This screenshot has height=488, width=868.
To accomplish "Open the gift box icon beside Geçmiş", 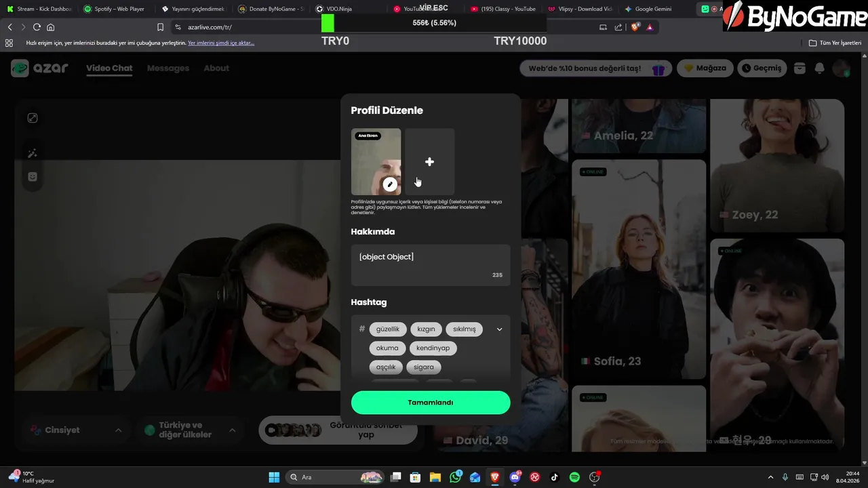I will pyautogui.click(x=800, y=68).
